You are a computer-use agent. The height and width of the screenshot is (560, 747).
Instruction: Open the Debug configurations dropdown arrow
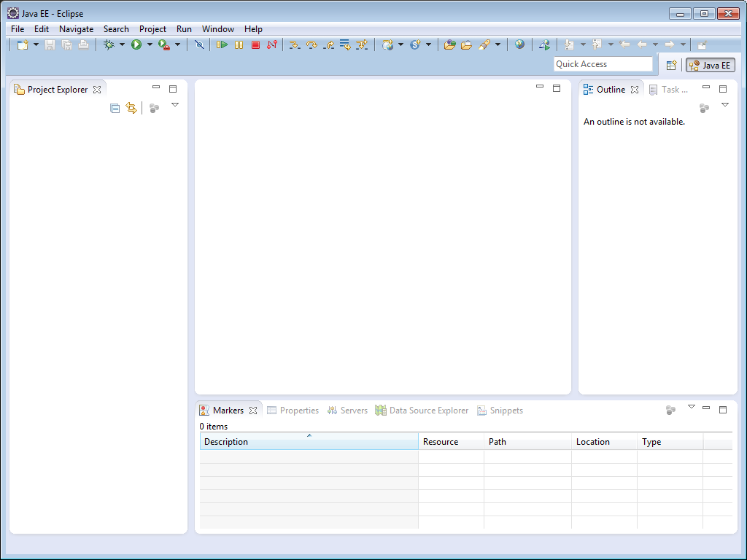point(122,44)
